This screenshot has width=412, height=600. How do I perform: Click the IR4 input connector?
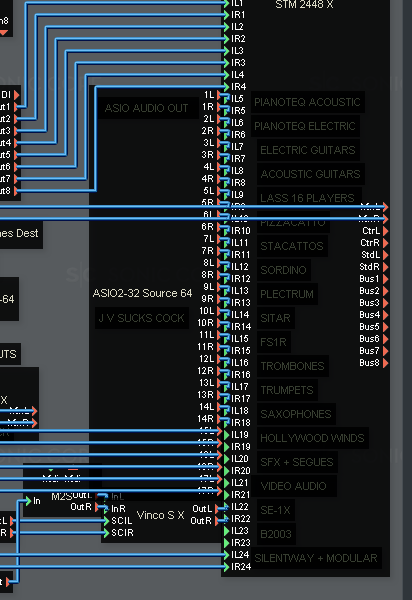pyautogui.click(x=226, y=87)
